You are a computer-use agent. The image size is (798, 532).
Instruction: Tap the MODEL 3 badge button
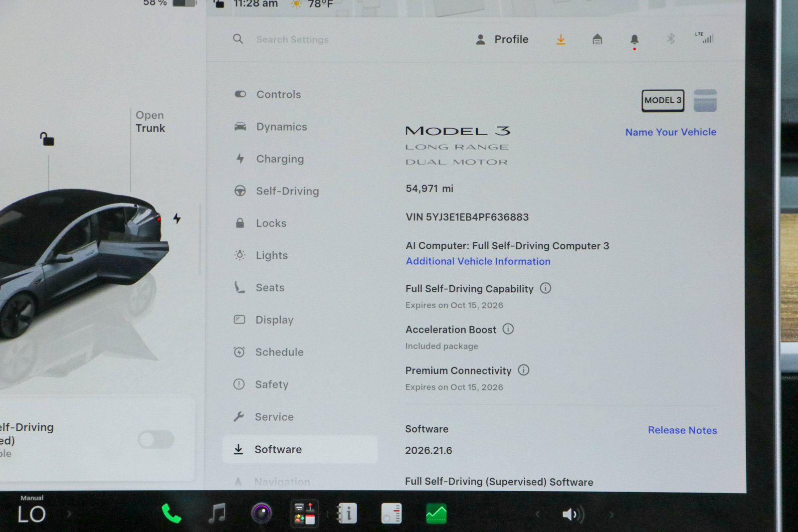pyautogui.click(x=663, y=101)
